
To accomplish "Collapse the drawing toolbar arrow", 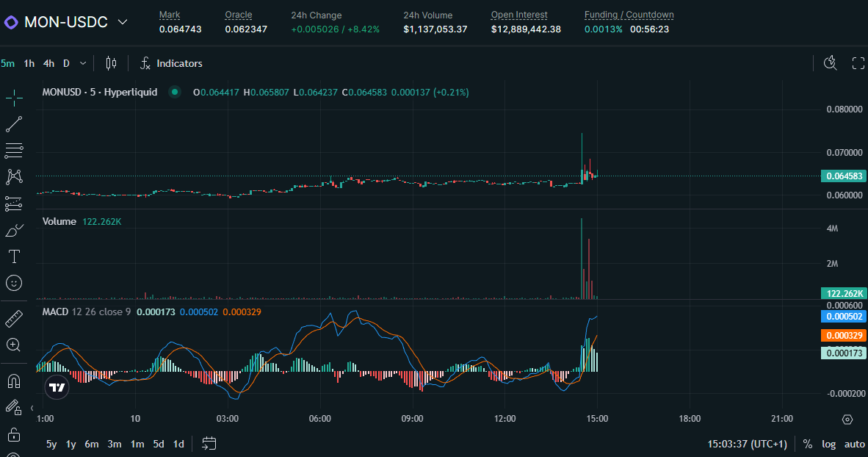I will [x=32, y=409].
